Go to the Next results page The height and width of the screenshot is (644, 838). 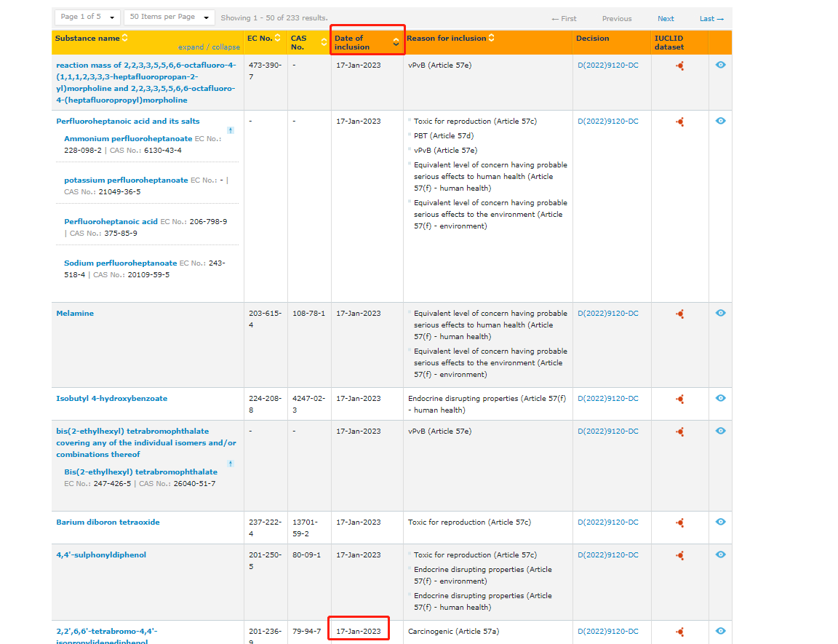click(x=666, y=19)
